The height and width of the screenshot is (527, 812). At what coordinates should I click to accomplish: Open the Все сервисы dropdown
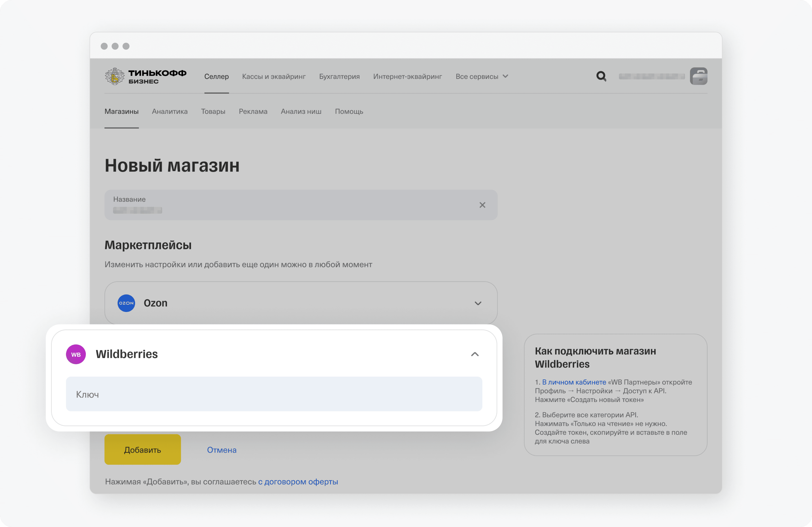[482, 76]
